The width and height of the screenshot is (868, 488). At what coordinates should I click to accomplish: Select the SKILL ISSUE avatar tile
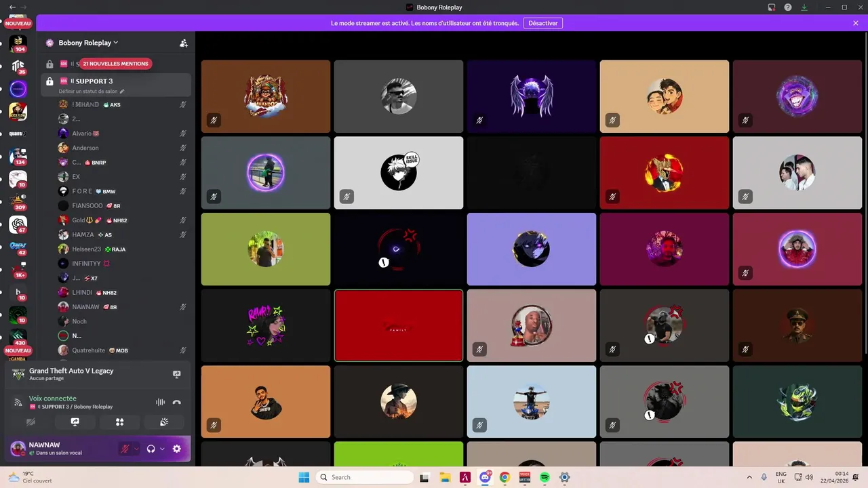click(399, 173)
